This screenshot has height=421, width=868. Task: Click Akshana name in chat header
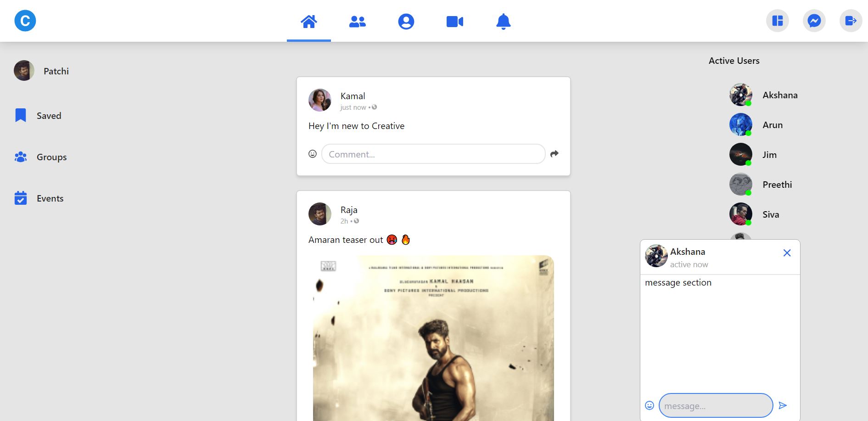tap(688, 252)
